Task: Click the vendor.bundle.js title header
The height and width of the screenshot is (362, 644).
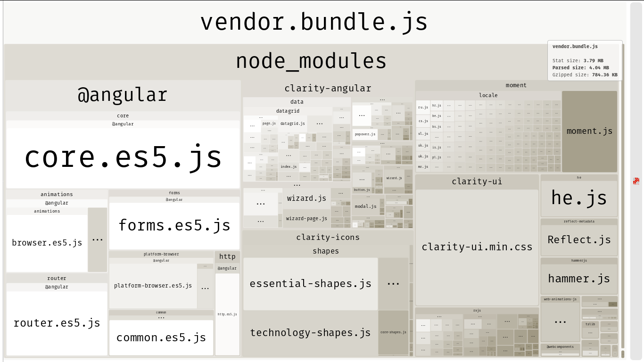Action: [x=314, y=22]
